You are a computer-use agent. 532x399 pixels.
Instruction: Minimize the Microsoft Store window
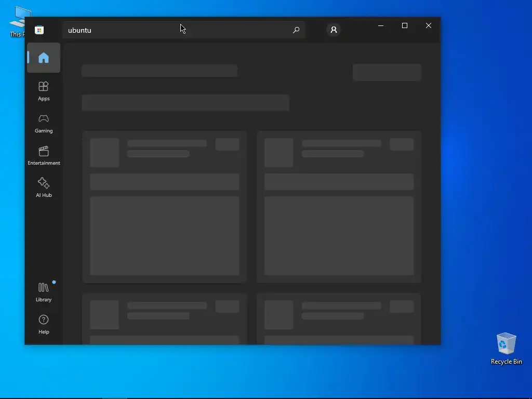381,25
